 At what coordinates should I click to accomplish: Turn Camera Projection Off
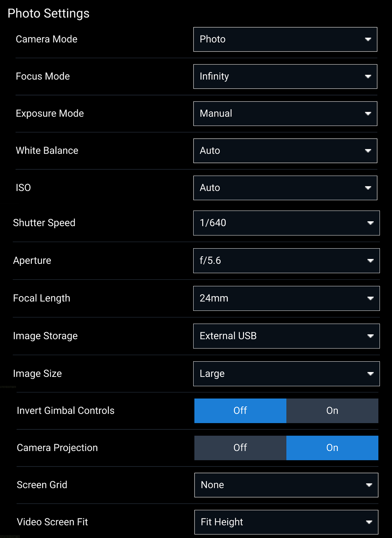pos(240,448)
